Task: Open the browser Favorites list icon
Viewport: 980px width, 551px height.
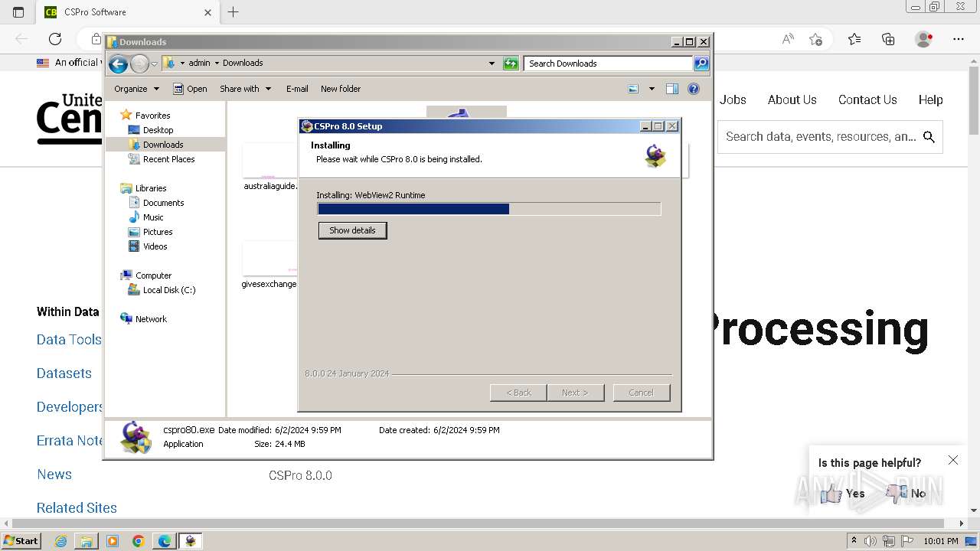Action: pos(854,39)
